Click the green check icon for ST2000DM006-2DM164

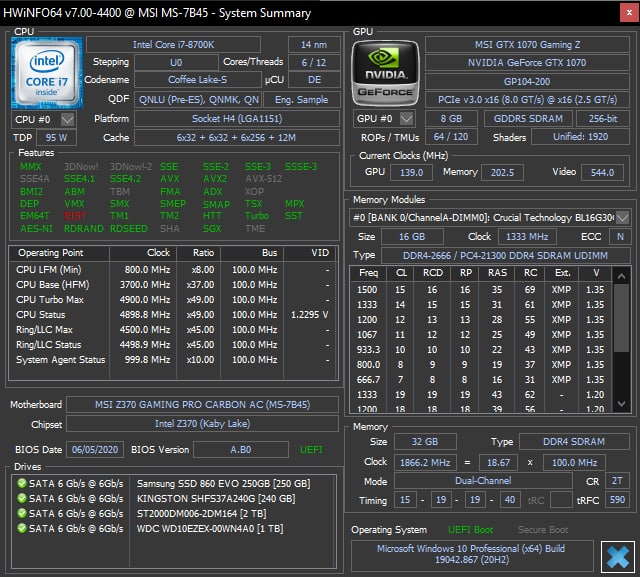21,513
